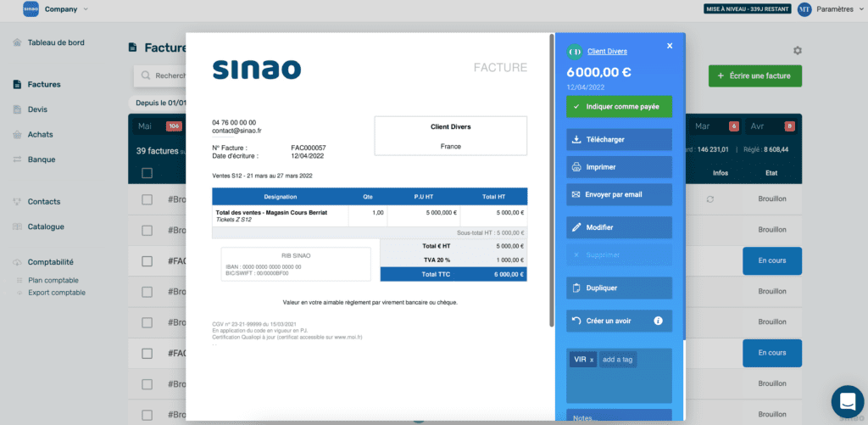Click the Factures page title icon
Viewport: 868px width, 425px height.
(x=132, y=48)
